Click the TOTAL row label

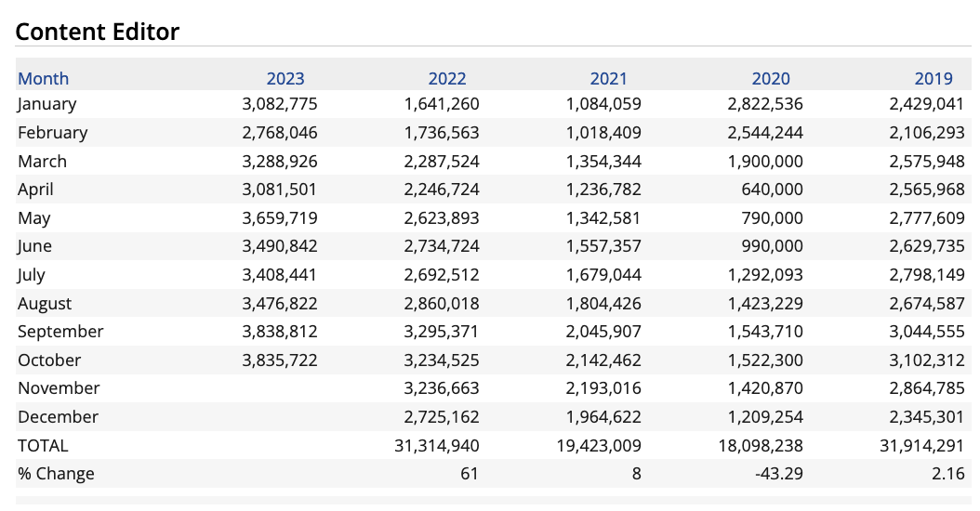pyautogui.click(x=43, y=446)
